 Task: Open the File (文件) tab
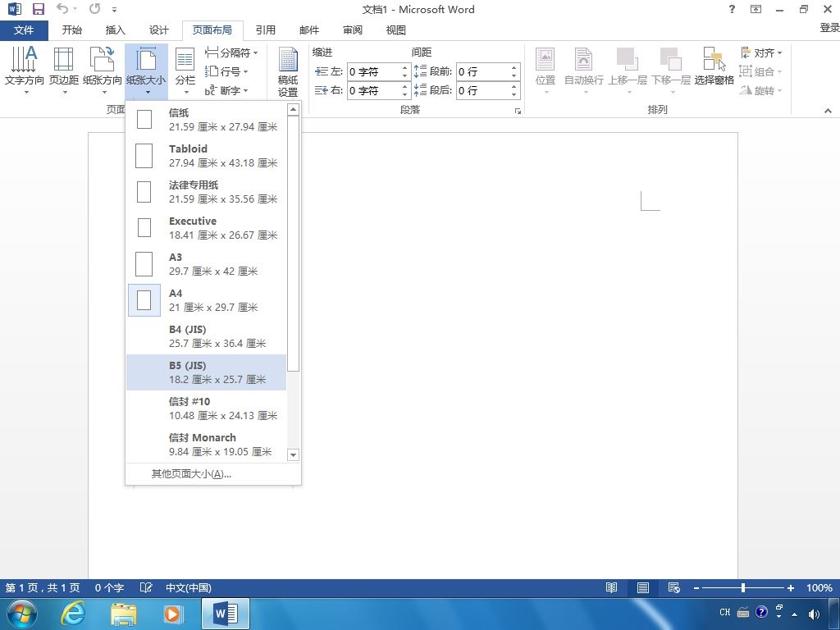tap(24, 30)
